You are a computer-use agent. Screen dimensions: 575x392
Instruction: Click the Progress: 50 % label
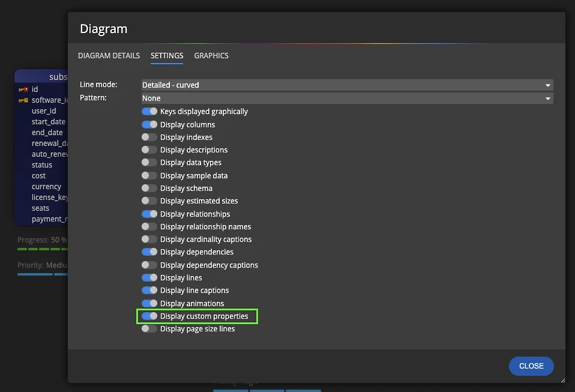coord(42,240)
